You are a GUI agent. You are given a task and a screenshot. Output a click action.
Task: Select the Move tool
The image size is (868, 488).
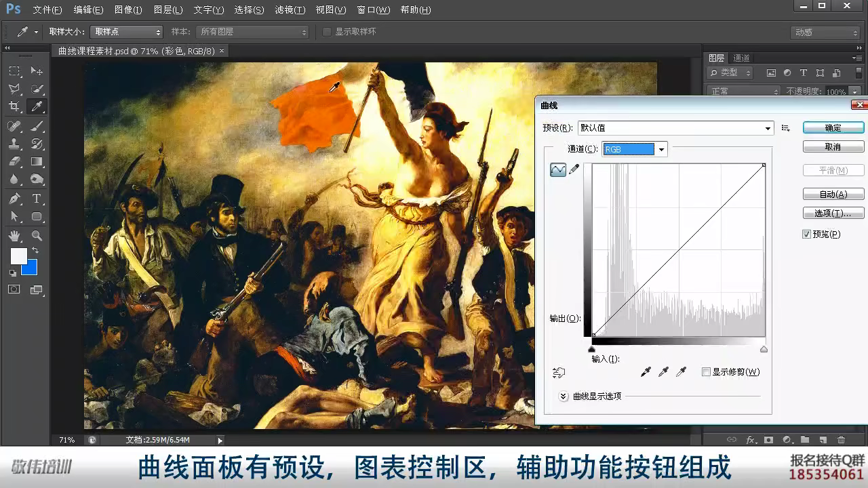37,71
